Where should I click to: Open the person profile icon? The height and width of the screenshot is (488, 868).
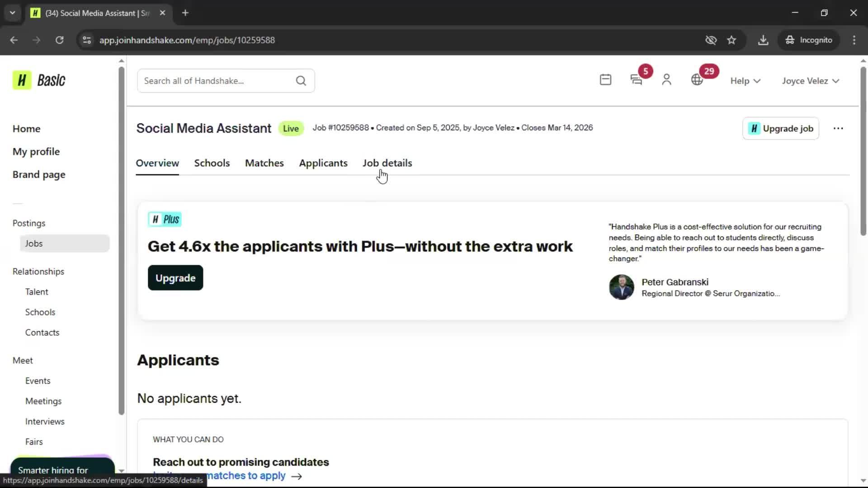tap(666, 80)
